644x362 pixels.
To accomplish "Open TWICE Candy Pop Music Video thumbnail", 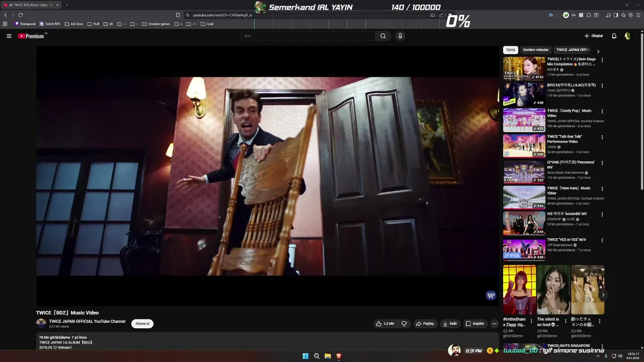I will [x=524, y=120].
